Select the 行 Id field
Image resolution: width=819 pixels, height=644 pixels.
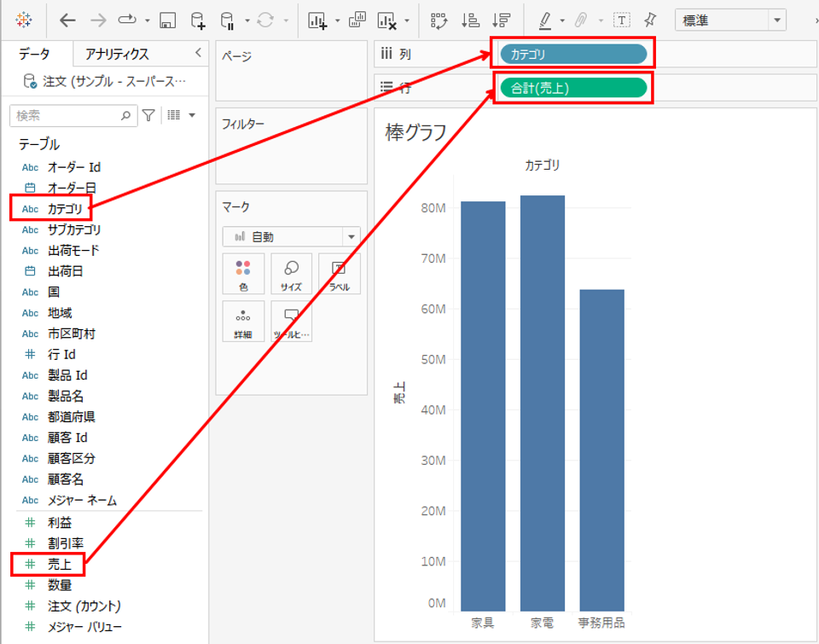(61, 355)
